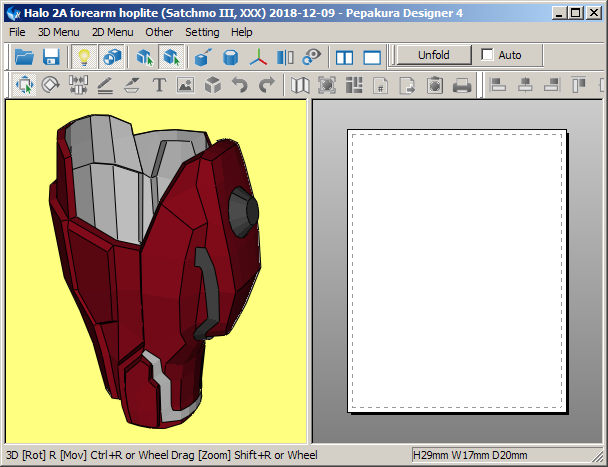Show coordinate axes with the colored axis icon

coord(258,57)
